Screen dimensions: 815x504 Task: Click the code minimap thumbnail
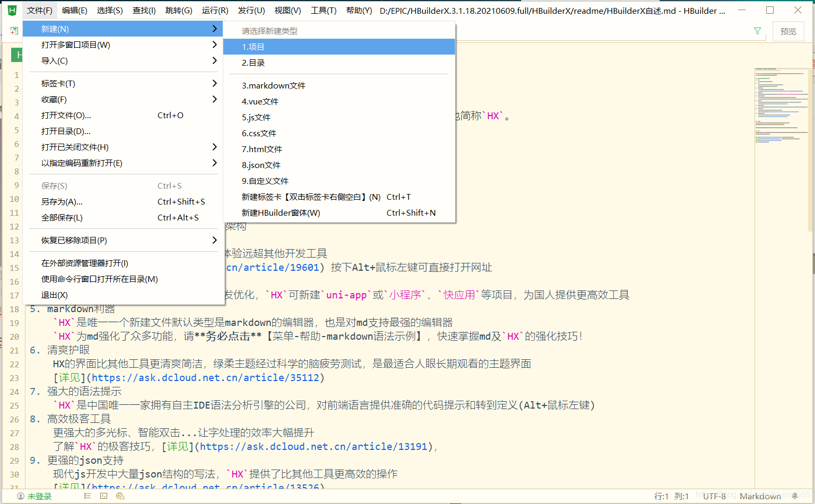(x=782, y=106)
